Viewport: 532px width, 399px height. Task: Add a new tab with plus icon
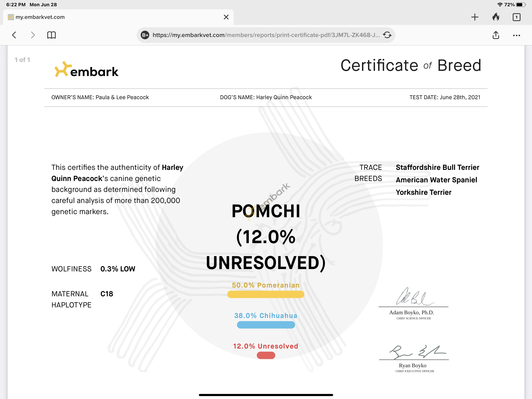click(x=475, y=17)
